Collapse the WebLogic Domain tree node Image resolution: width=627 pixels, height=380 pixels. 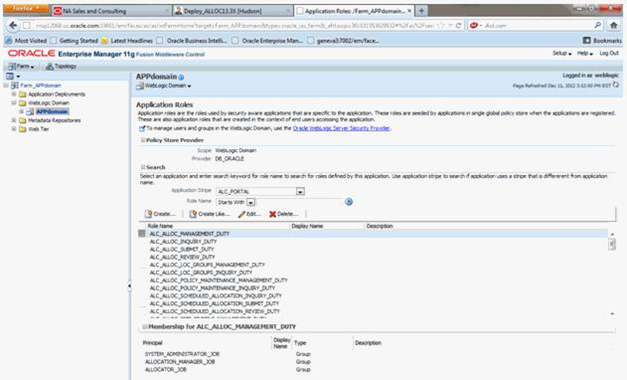click(14, 103)
